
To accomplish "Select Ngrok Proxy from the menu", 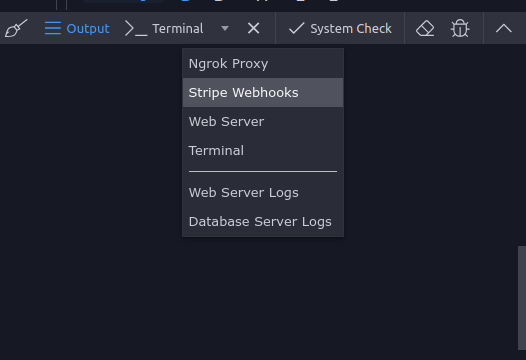I will 263,64.
